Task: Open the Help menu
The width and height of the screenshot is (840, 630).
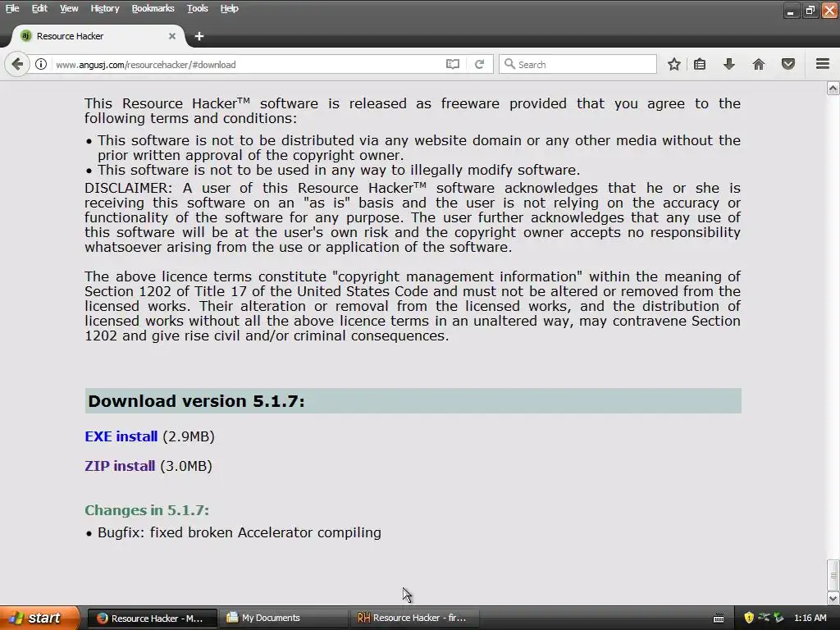Action: pos(230,8)
